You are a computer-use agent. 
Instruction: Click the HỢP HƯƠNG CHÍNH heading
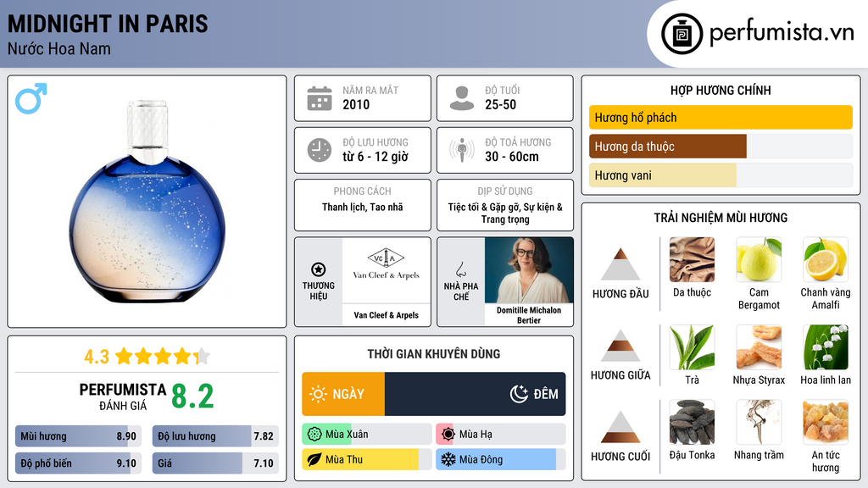click(x=721, y=90)
